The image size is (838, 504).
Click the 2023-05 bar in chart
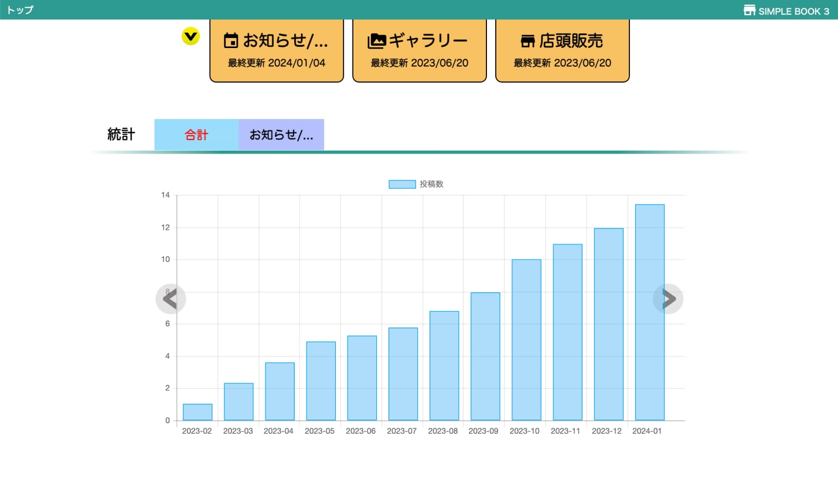pos(321,381)
